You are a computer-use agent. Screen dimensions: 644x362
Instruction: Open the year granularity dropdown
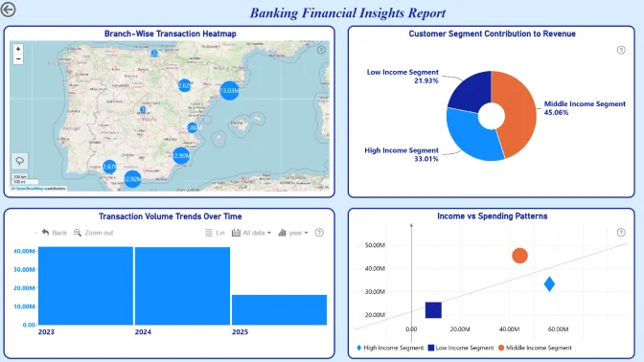click(293, 233)
